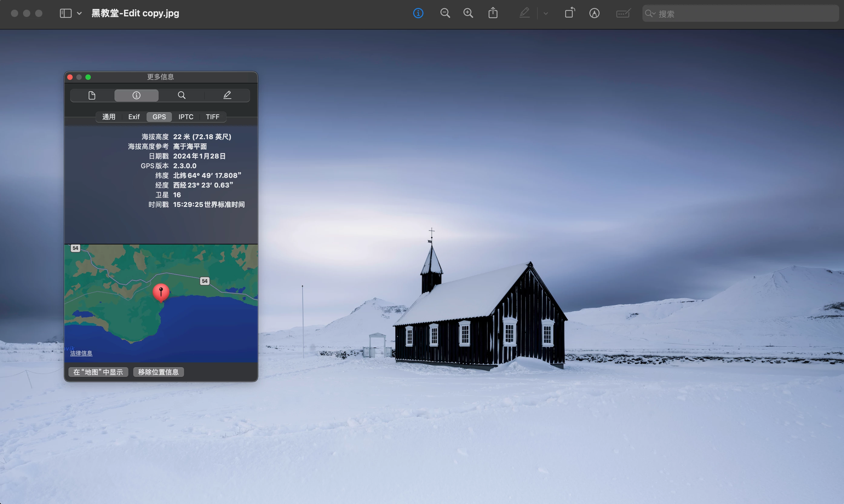This screenshot has width=844, height=504.
Task: Rotate the image with the rotate icon
Action: pos(569,13)
